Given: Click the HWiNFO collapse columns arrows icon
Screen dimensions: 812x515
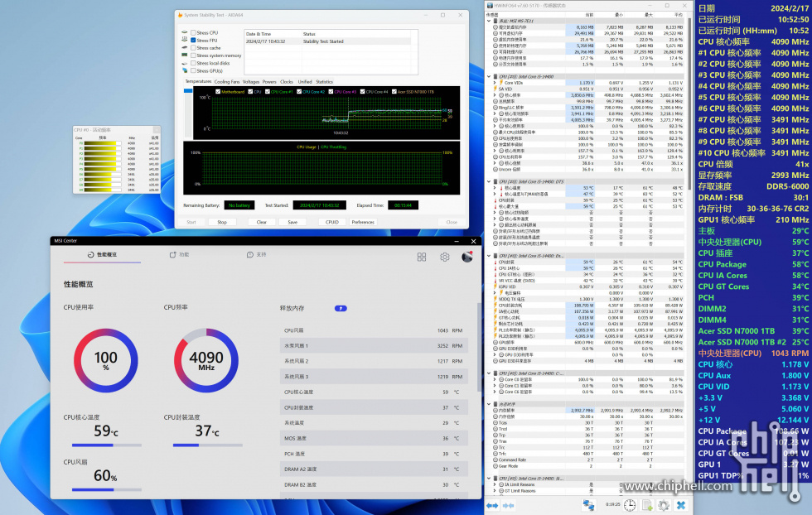Looking at the screenshot, I should 509,505.
